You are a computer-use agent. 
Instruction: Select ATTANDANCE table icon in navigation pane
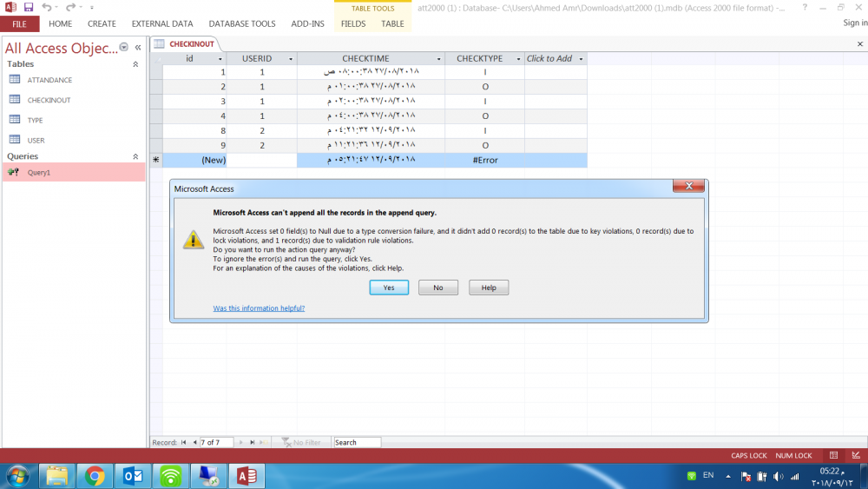(15, 79)
